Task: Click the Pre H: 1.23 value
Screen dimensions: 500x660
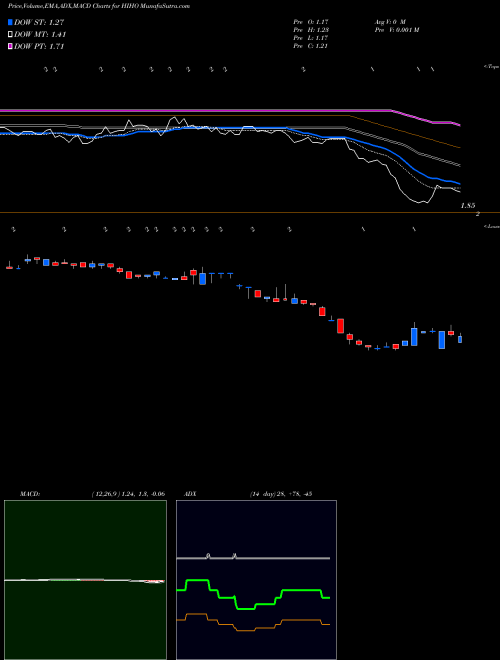Action: (x=311, y=30)
